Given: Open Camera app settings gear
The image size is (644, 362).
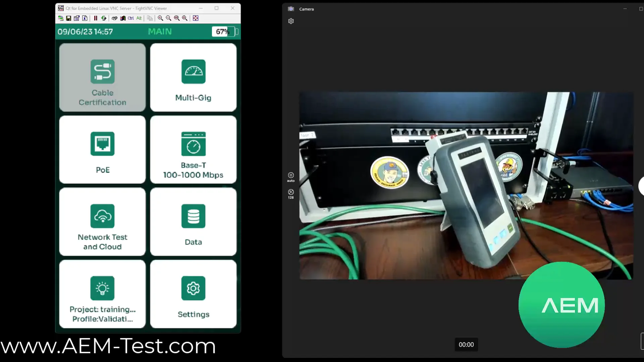Looking at the screenshot, I should click(291, 21).
